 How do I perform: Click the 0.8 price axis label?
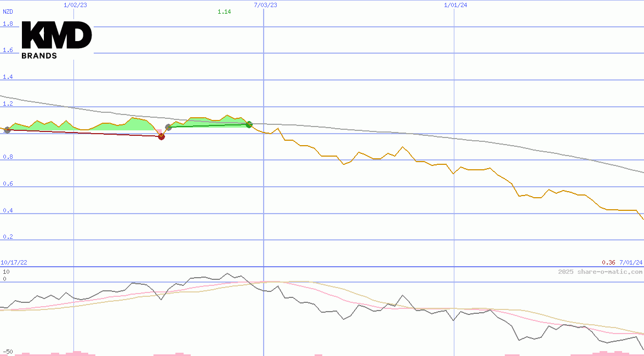pyautogui.click(x=8, y=157)
